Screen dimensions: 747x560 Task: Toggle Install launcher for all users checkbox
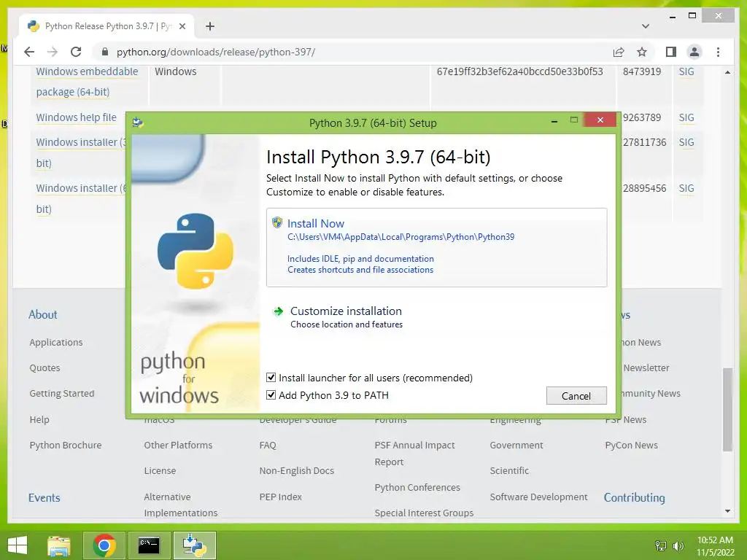pos(271,378)
